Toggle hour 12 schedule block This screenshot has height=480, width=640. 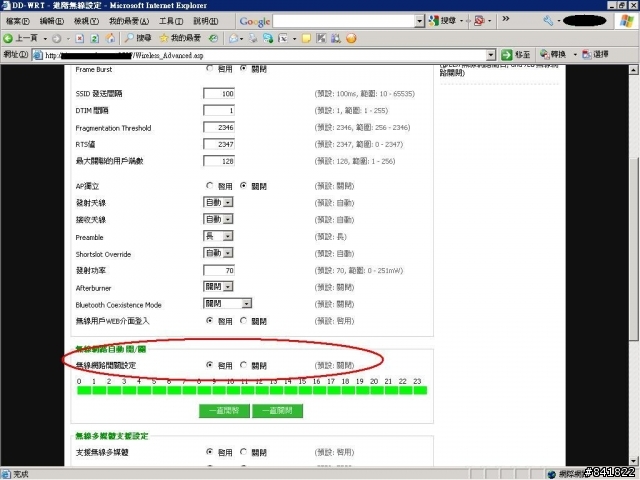pos(264,391)
